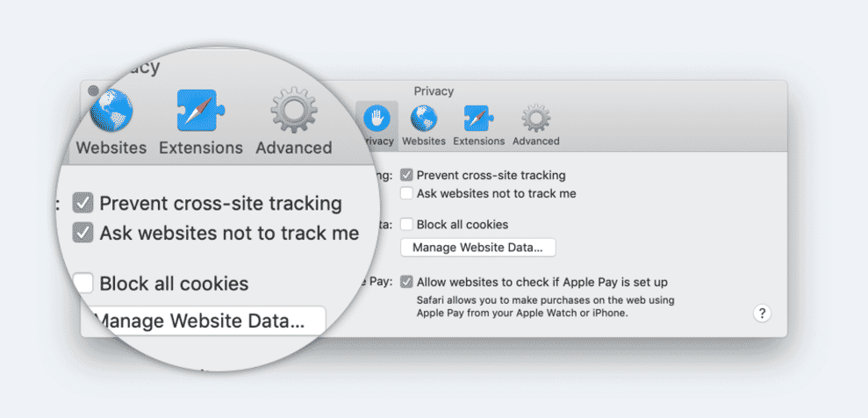The height and width of the screenshot is (418, 868).
Task: Open the Privacy hand icon pane
Action: point(377,118)
